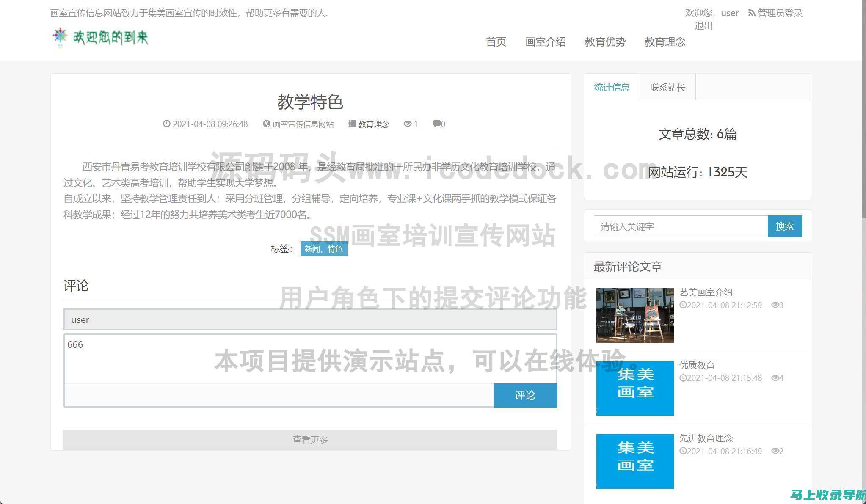Open the 先进教育理念 article title

(x=706, y=438)
